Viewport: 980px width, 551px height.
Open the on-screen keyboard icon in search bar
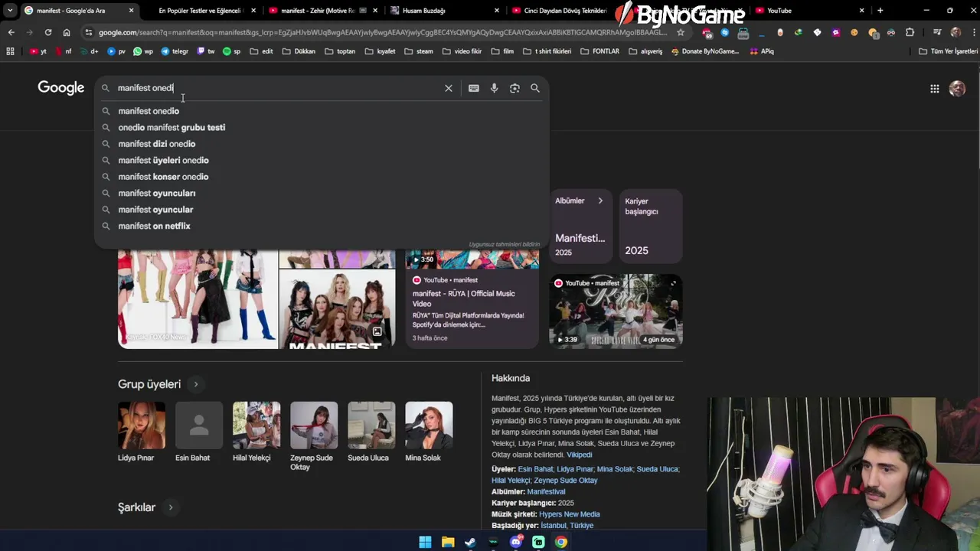[x=474, y=88]
